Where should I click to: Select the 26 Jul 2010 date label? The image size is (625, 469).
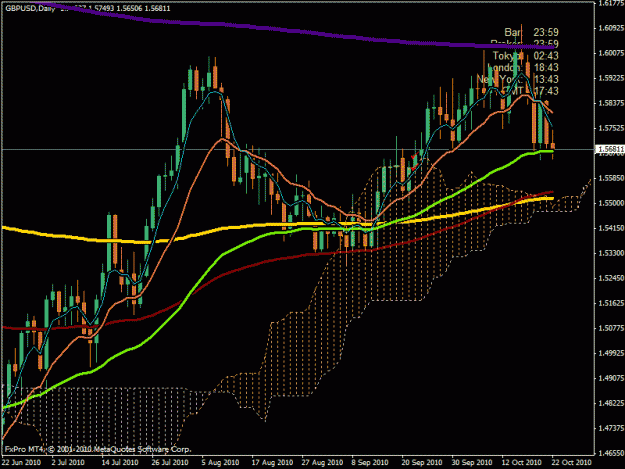pos(169,462)
